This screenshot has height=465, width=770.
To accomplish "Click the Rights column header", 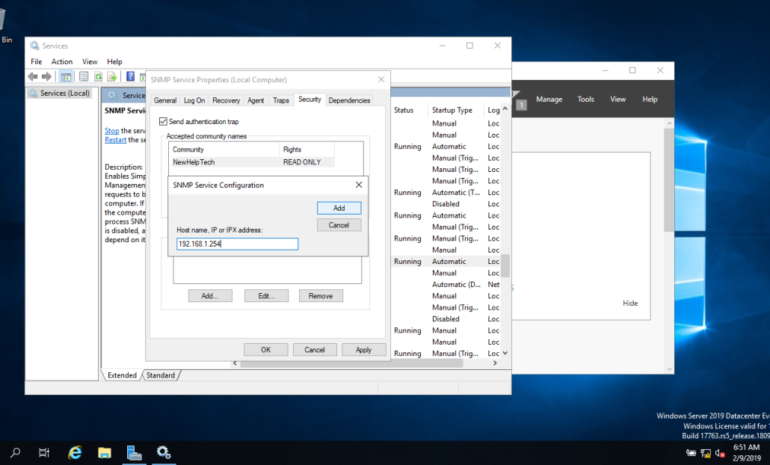I will [307, 149].
